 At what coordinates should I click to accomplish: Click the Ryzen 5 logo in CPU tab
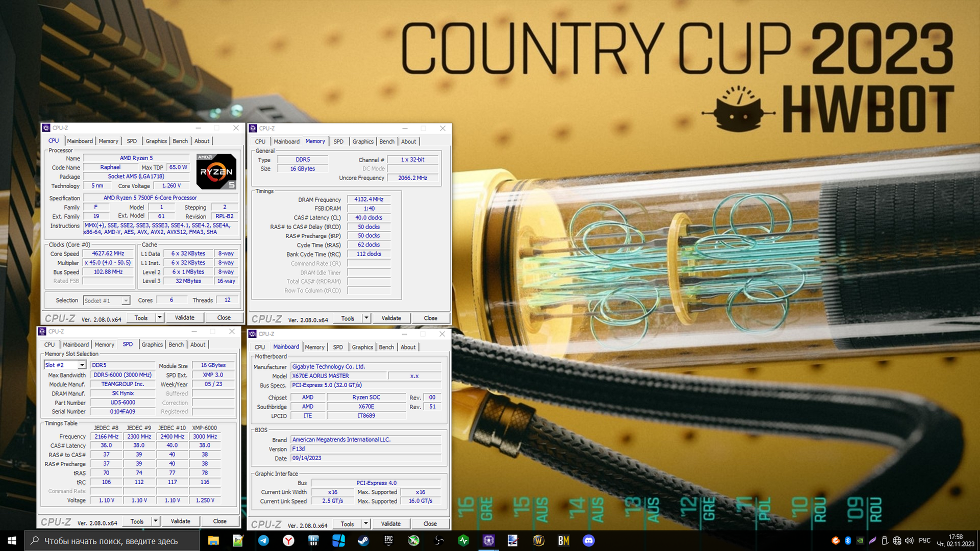click(x=216, y=171)
